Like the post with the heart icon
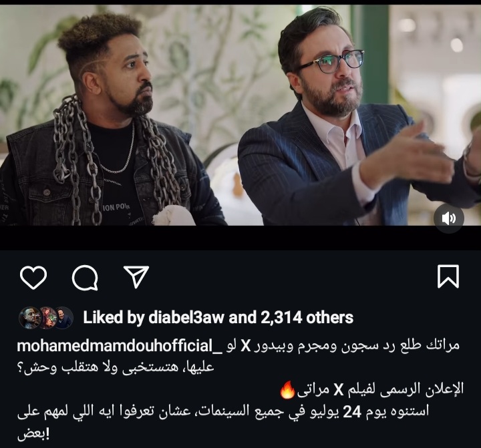Screen dimensions: 481x448 click(33, 278)
